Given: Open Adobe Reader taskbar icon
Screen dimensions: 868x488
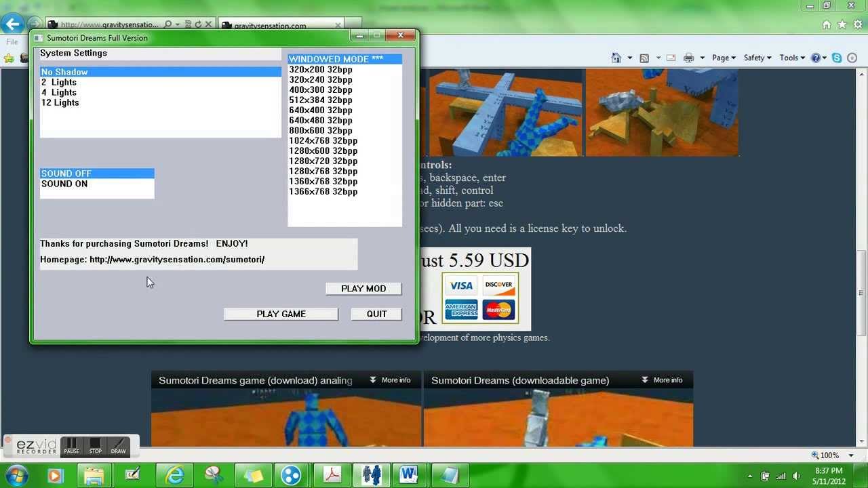Looking at the screenshot, I should 332,474.
